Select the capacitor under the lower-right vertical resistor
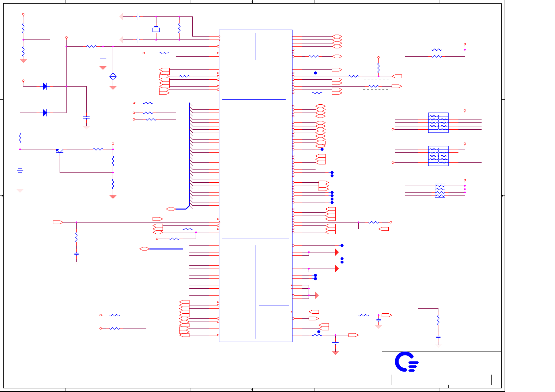 (x=438, y=337)
